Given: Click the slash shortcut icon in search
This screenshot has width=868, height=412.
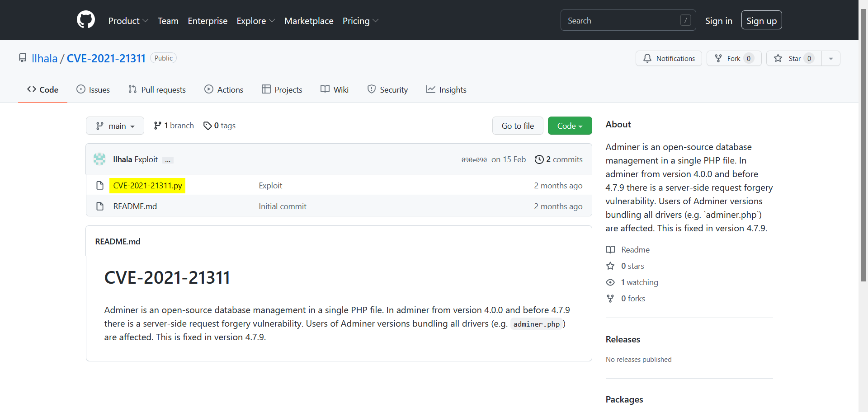Looking at the screenshot, I should [x=685, y=20].
